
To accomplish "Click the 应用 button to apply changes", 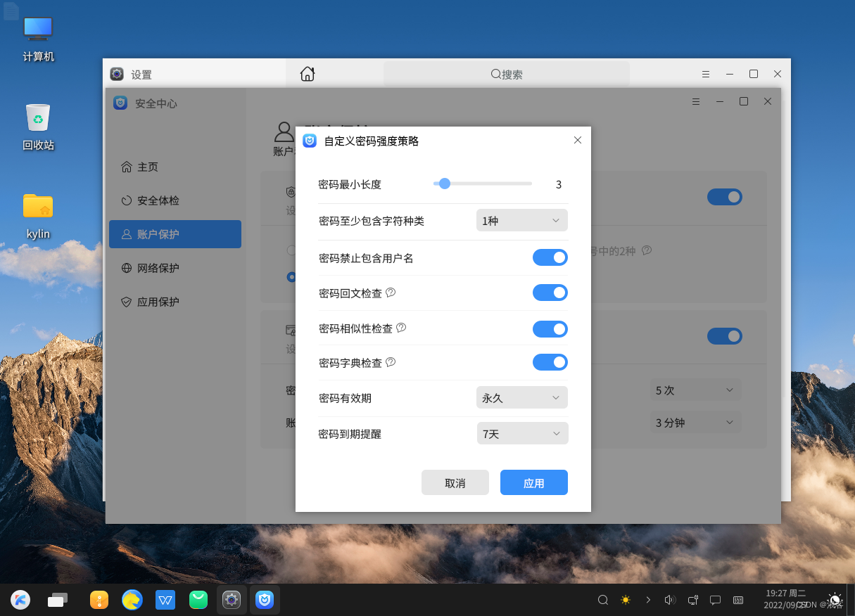I will (x=533, y=482).
